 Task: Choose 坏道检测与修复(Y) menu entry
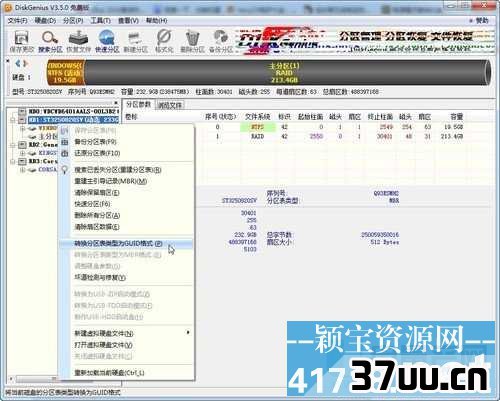point(127,277)
